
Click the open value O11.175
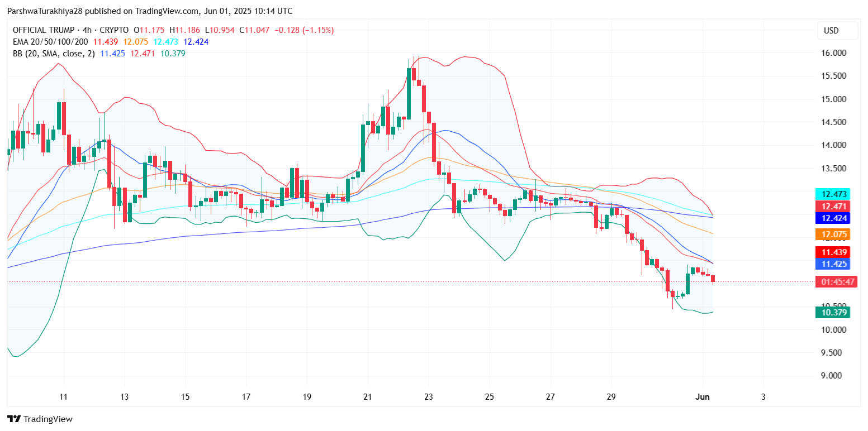click(150, 30)
